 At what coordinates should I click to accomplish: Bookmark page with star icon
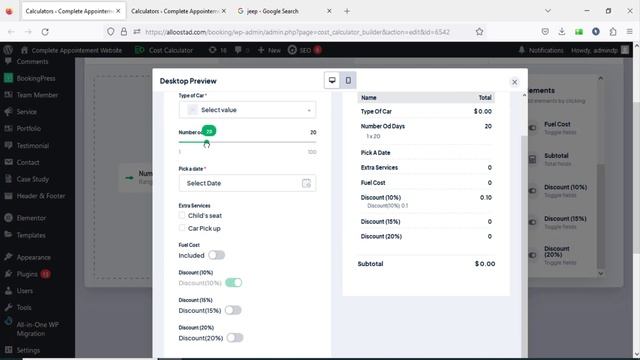(480, 31)
